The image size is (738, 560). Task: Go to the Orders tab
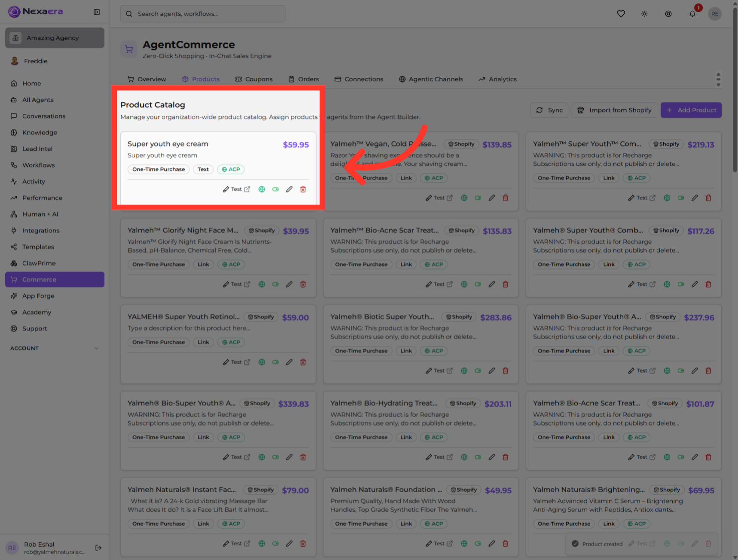pyautogui.click(x=304, y=79)
